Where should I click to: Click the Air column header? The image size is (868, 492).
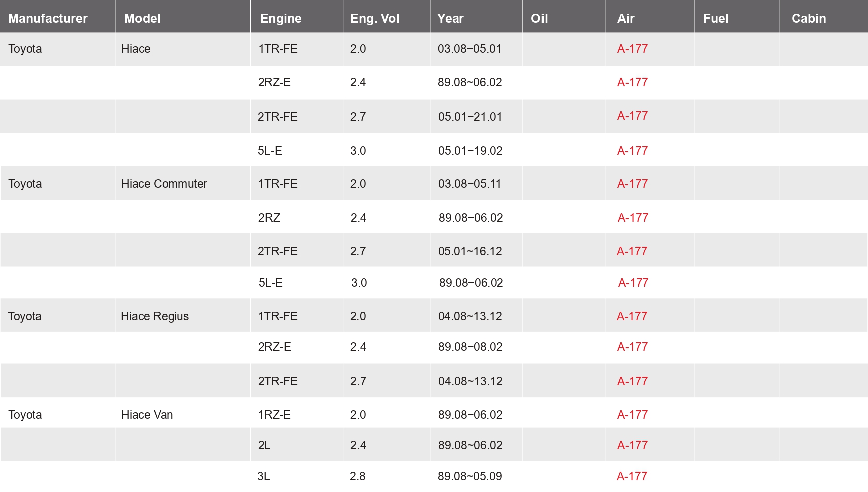(x=626, y=18)
